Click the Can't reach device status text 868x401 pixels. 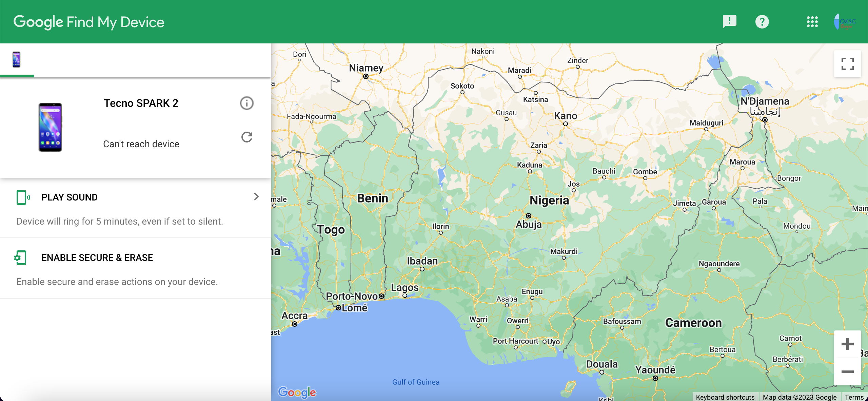click(141, 144)
